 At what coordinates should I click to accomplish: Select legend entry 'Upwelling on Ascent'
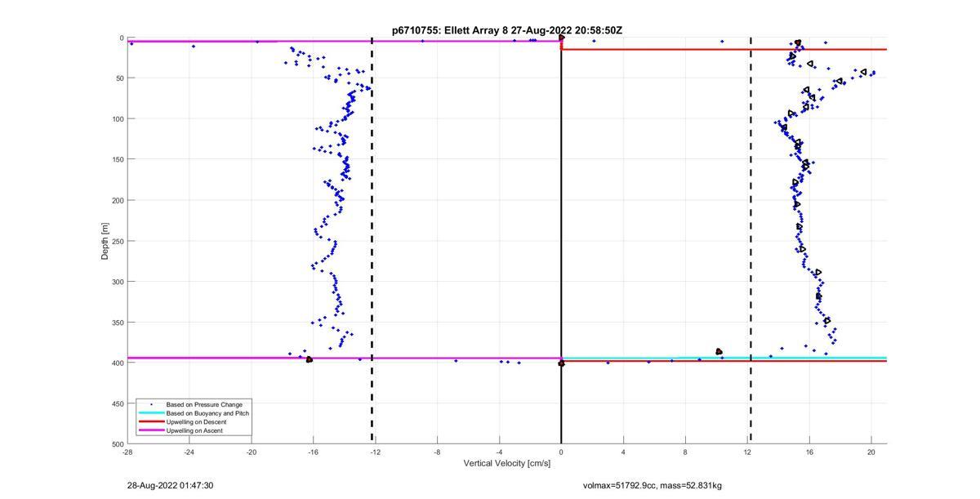194,430
